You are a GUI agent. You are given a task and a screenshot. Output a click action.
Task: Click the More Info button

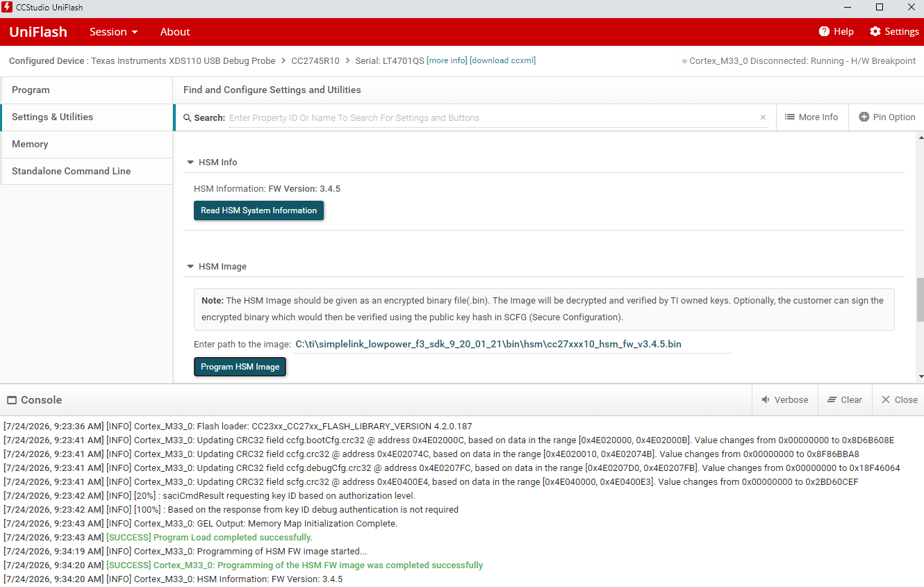811,117
